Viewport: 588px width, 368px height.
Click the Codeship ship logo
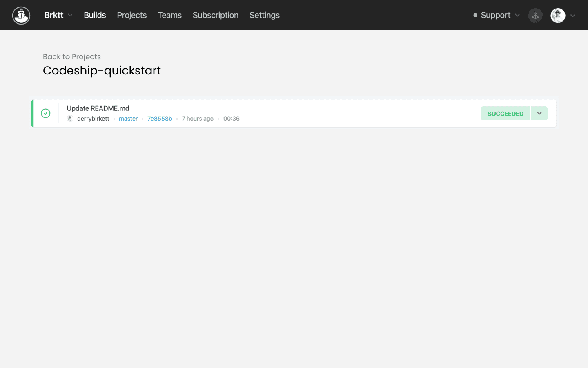21,16
